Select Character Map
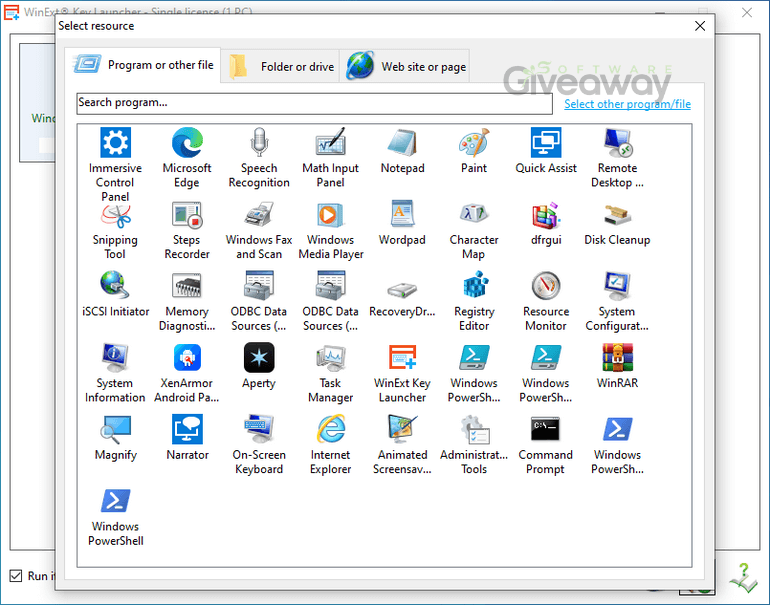Screen dimensions: 770x605 [x=474, y=215]
